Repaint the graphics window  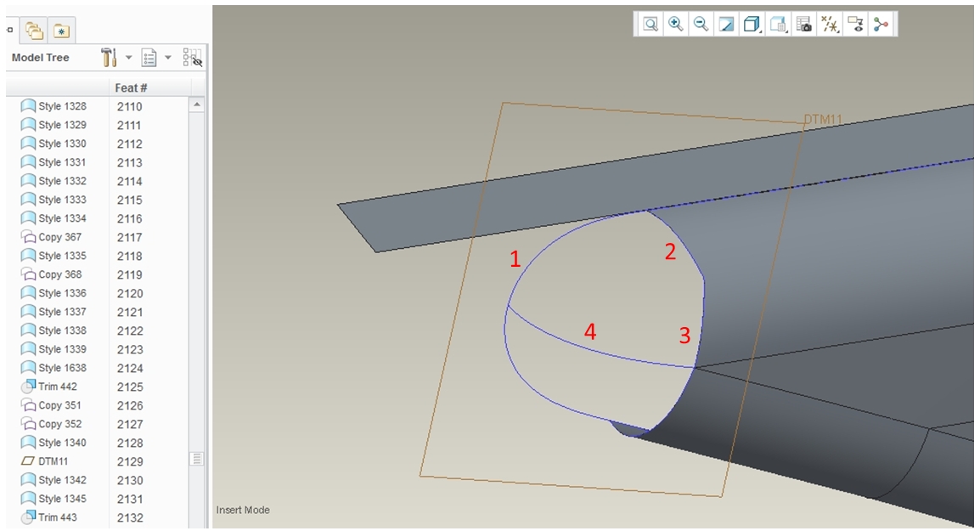tap(726, 25)
